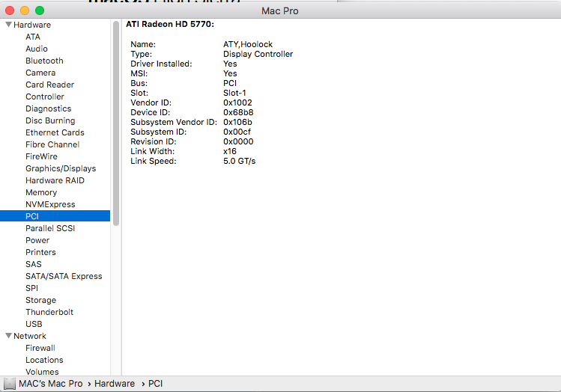Click Subsystem Vendor ID value 0x106b
Screen dimensions: 561x392
(237, 122)
